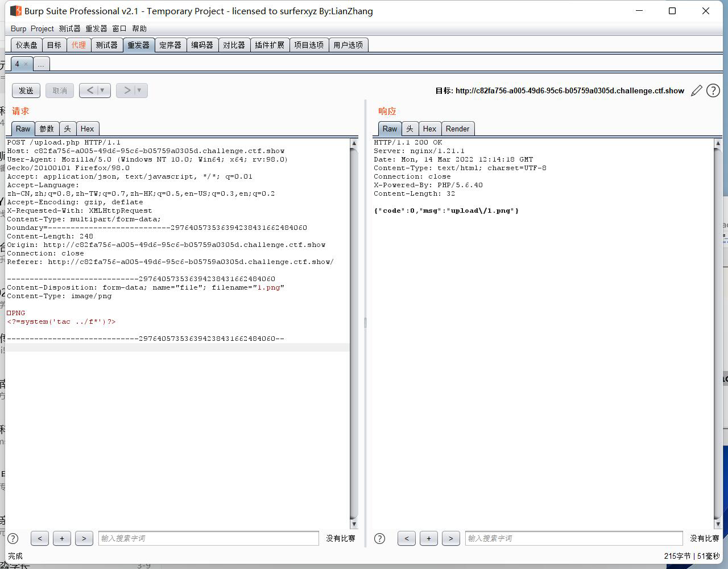Switch to the 项目选项 tab
The height and width of the screenshot is (569, 728).
coord(309,45)
